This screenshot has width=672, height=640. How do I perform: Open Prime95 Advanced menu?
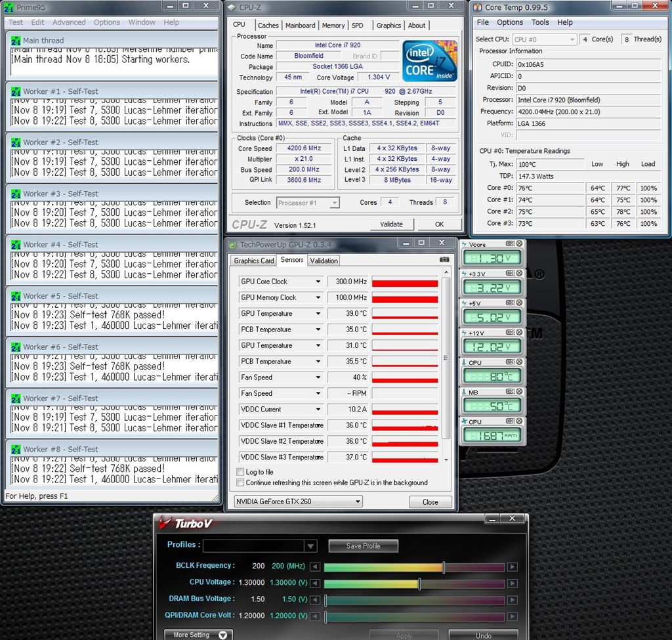(x=69, y=22)
